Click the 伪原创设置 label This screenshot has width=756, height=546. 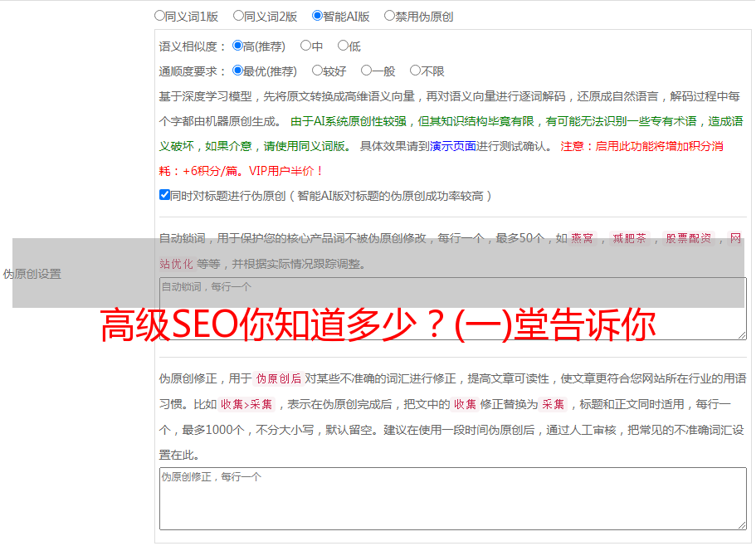point(32,274)
